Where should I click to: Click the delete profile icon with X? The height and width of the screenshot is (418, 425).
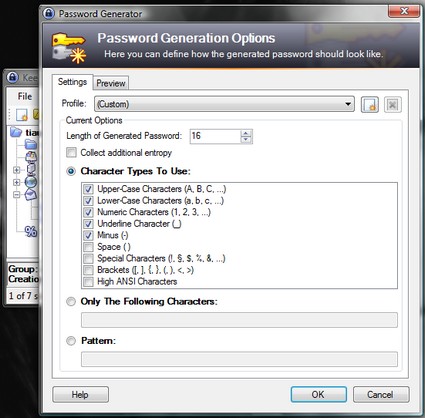point(393,105)
